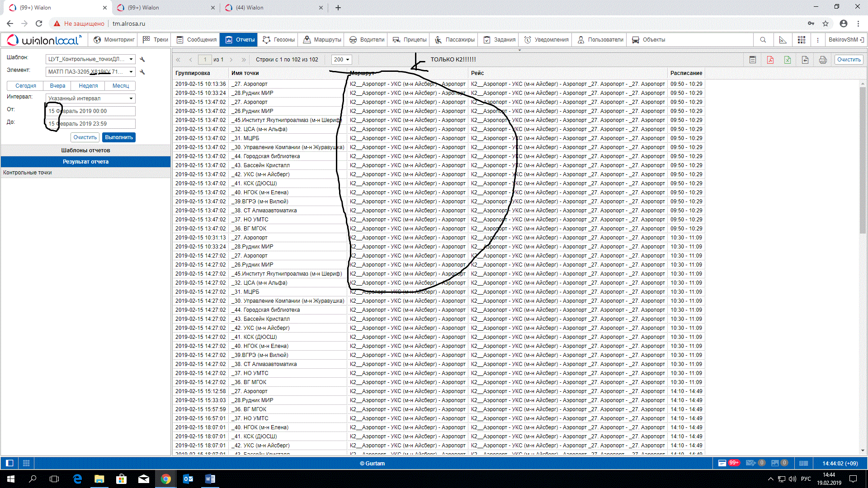The width and height of the screenshot is (868, 488).
Task: Open the Геозоны tab
Action: pyautogui.click(x=279, y=40)
